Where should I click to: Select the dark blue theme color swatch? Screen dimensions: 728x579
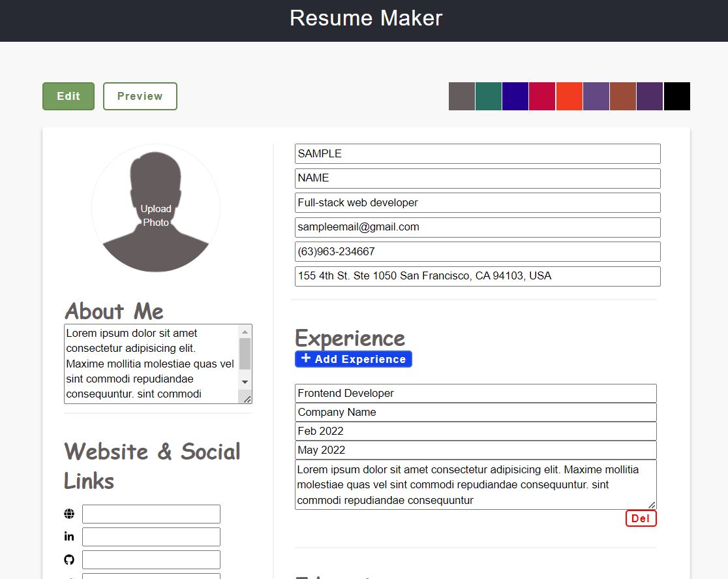pos(515,96)
